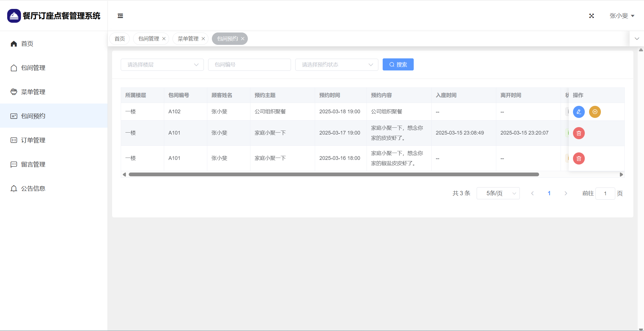Delete the 2025-03-16 reservation row
The image size is (644, 331).
[579, 158]
